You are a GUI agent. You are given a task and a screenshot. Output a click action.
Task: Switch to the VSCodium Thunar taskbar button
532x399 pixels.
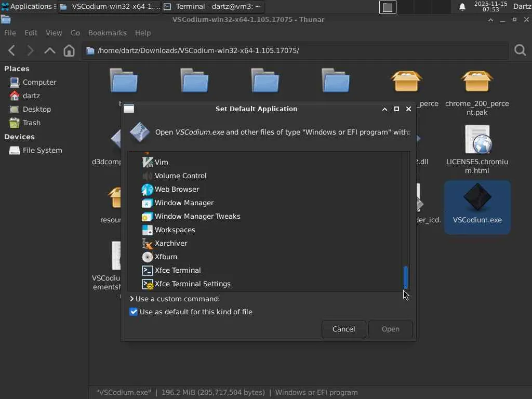[109, 6]
